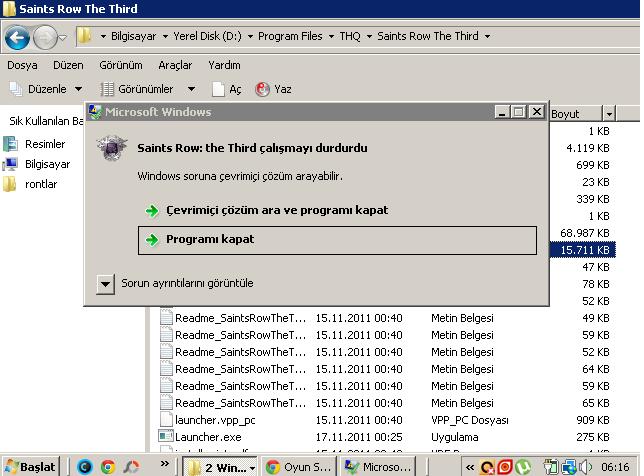
Task: Open the Yardım menu
Action: pos(224,65)
